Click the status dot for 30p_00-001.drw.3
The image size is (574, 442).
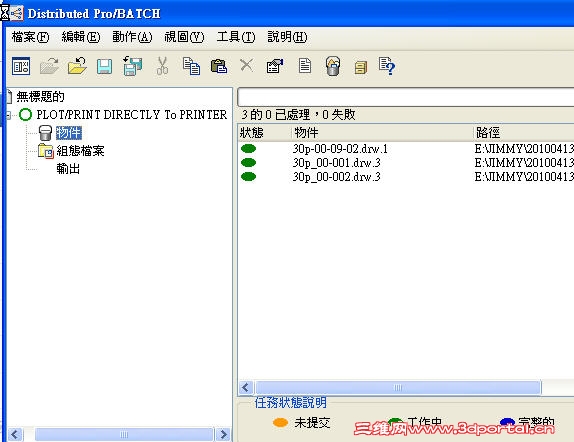[249, 162]
